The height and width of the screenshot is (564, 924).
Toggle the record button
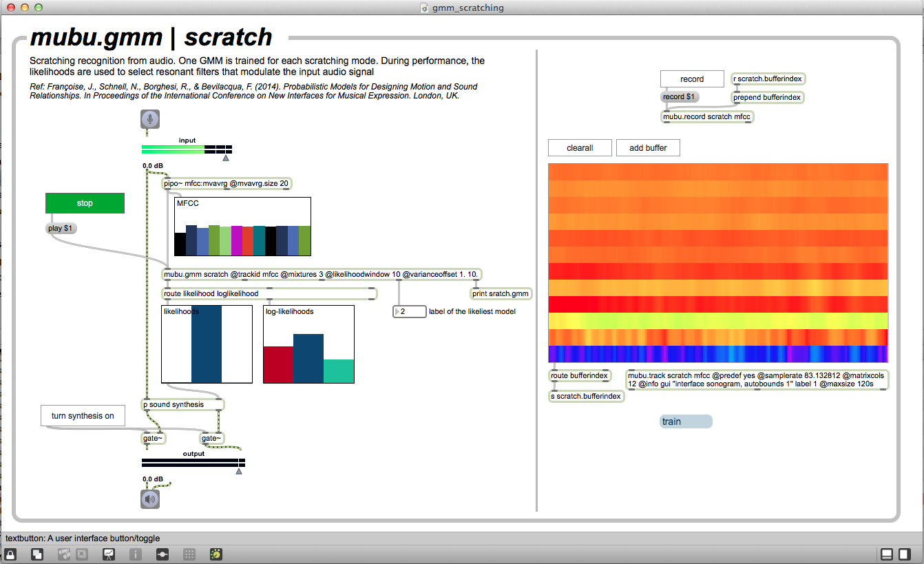point(691,79)
